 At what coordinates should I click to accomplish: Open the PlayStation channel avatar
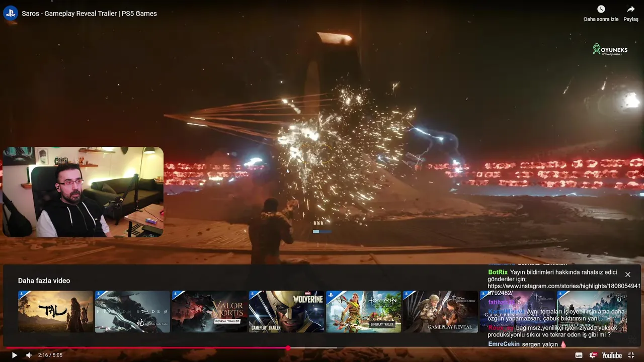click(x=11, y=13)
